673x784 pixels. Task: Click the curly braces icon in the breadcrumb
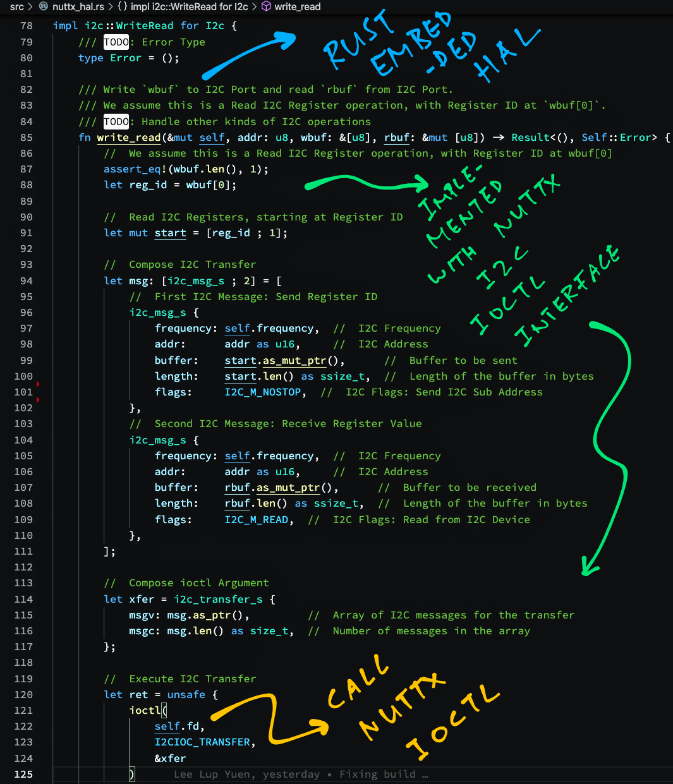(x=123, y=7)
